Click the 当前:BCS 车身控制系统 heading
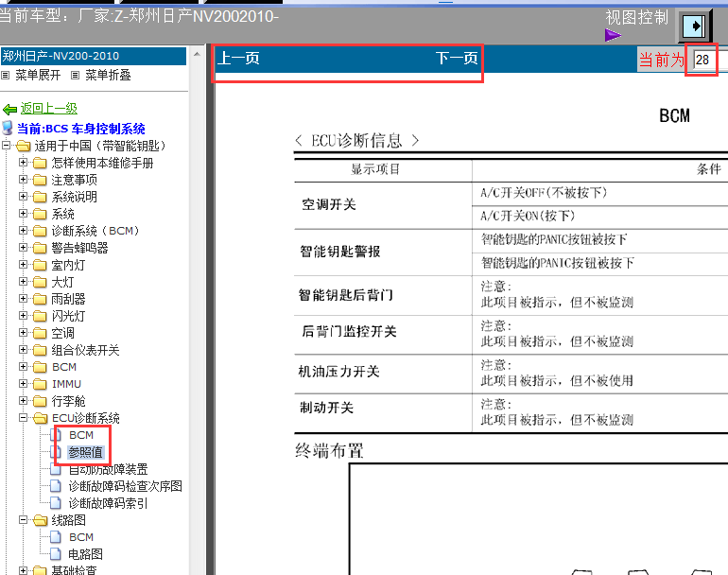728x575 pixels. click(81, 129)
